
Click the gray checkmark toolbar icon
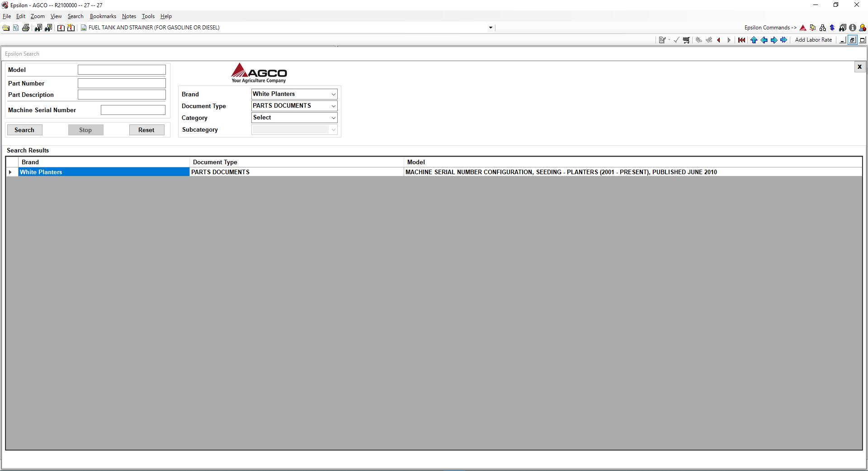[x=676, y=40]
